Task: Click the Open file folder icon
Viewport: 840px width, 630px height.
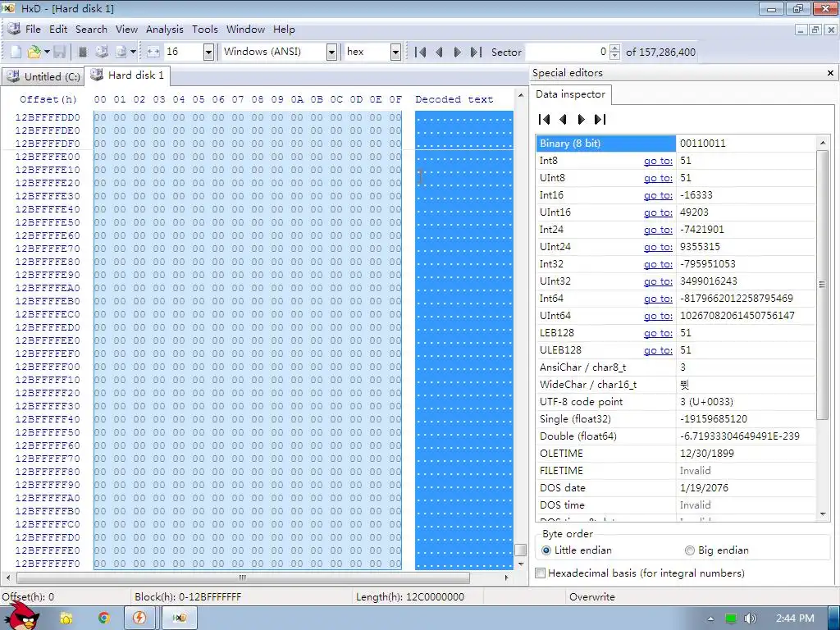Action: point(34,52)
